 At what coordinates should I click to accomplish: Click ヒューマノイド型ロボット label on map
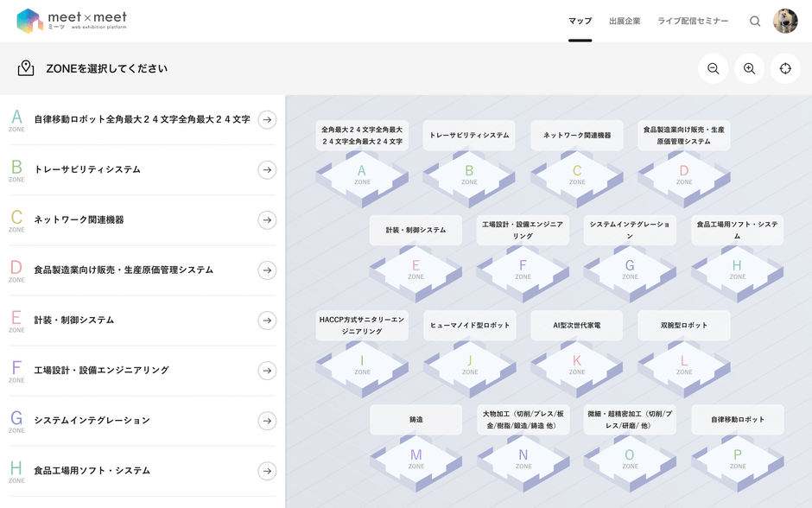click(x=470, y=325)
